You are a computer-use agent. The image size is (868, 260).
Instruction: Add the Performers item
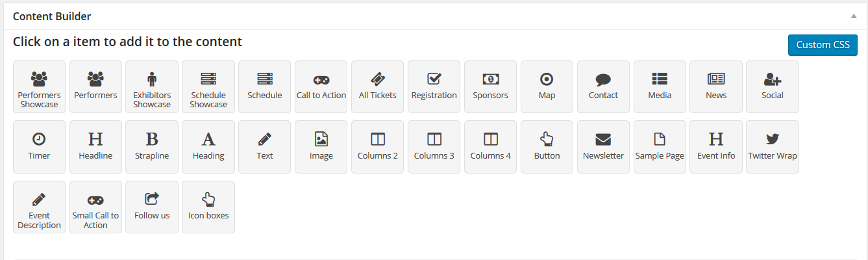coord(95,86)
